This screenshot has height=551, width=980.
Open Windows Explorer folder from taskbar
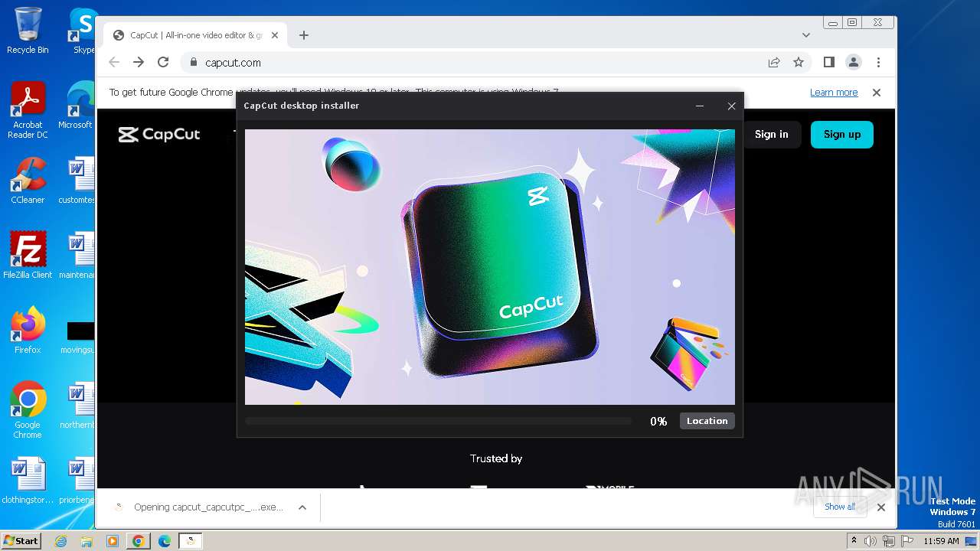87,541
